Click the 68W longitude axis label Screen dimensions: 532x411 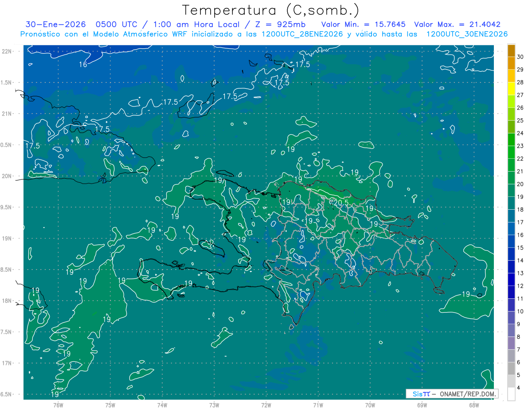point(474,405)
